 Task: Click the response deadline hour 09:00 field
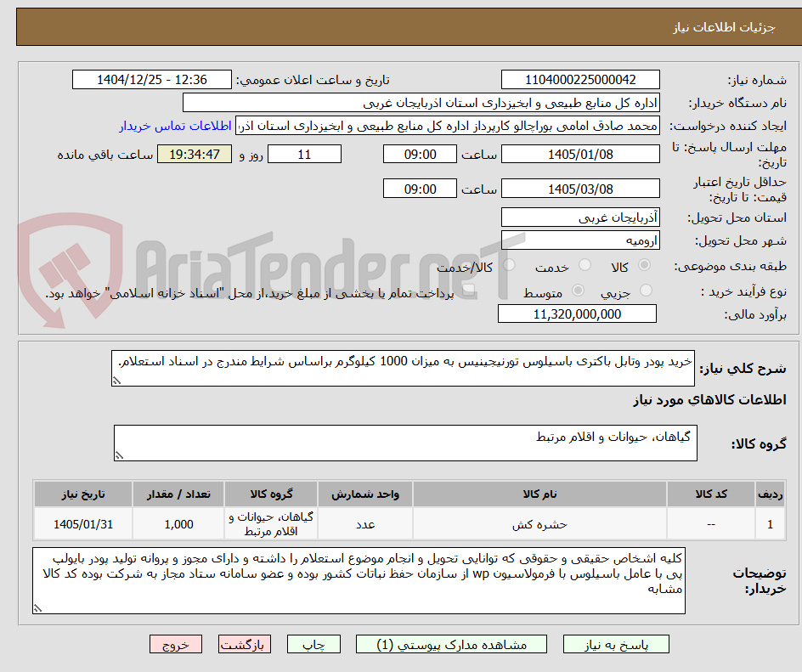(420, 154)
